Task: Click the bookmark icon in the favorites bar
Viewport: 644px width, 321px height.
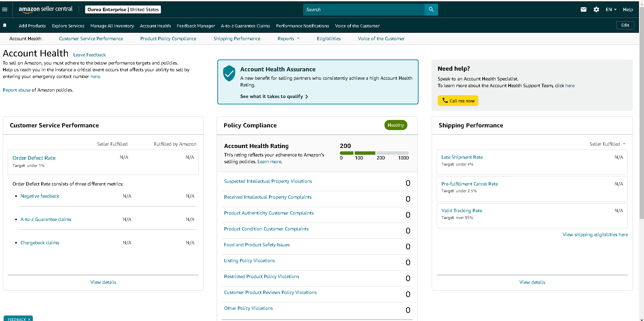Action: pyautogui.click(x=5, y=25)
